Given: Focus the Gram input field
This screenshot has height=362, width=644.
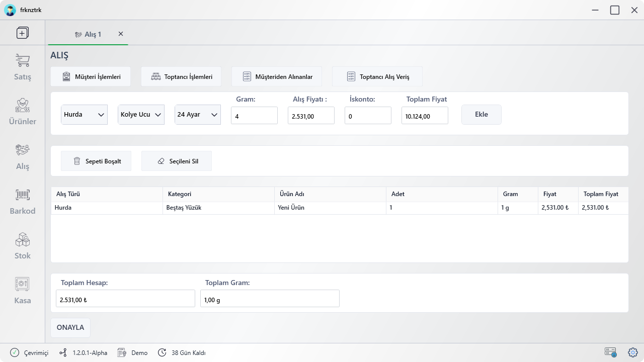Looking at the screenshot, I should coord(254,116).
